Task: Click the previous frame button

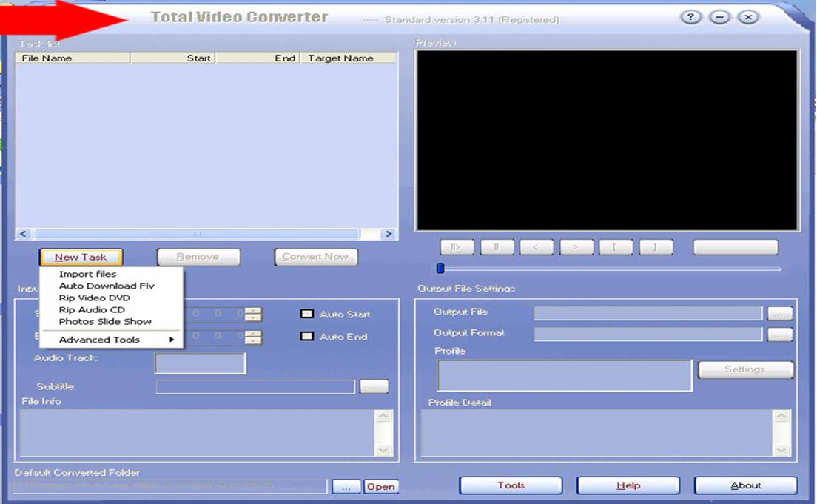Action: pyautogui.click(x=536, y=246)
